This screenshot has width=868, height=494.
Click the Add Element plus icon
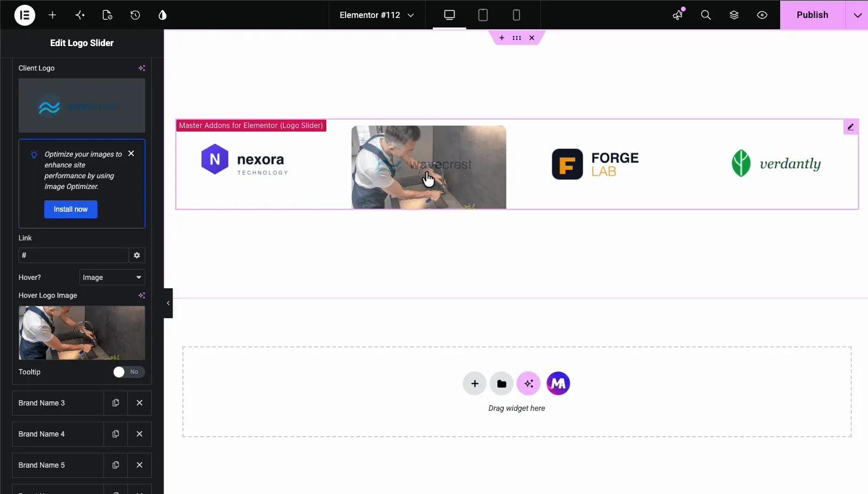53,15
